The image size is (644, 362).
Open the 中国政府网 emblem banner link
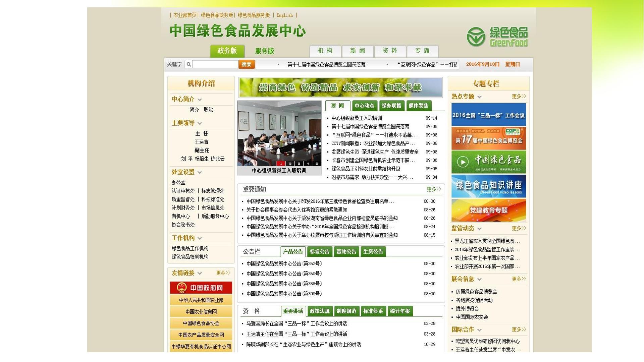coord(201,288)
